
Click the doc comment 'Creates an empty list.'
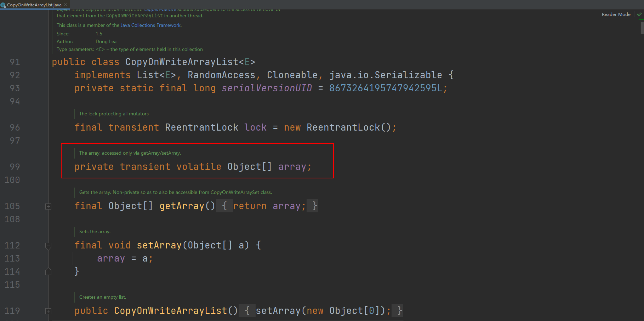click(103, 297)
